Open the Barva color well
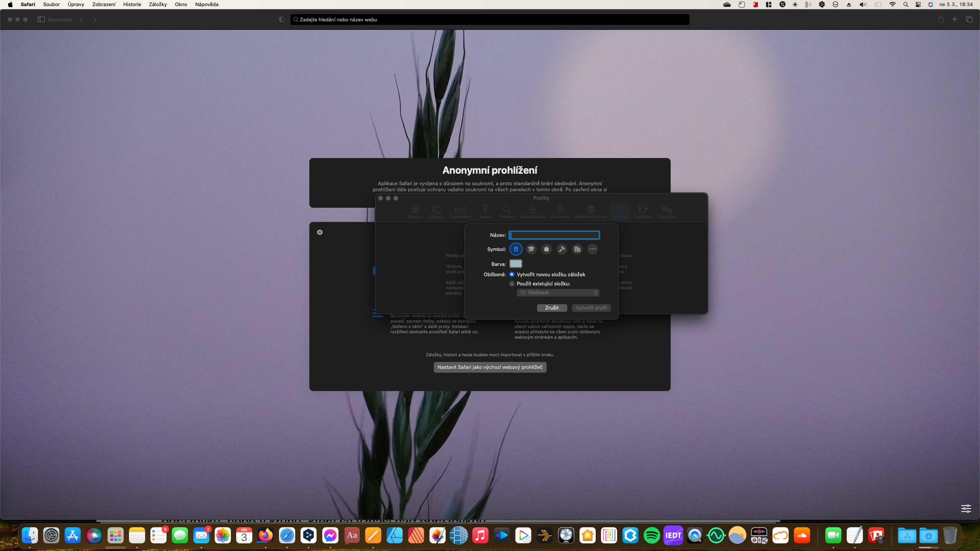This screenshot has width=980, height=551. [516, 264]
